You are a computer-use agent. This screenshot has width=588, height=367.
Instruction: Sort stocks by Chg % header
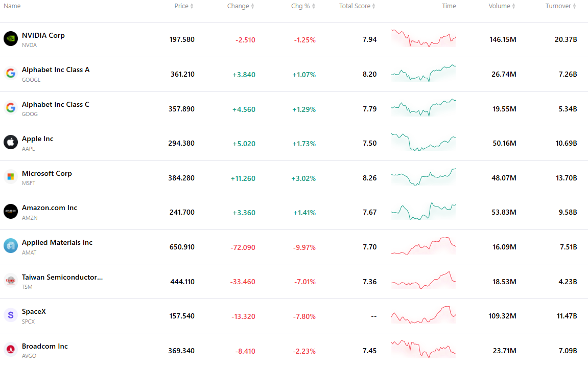click(303, 6)
